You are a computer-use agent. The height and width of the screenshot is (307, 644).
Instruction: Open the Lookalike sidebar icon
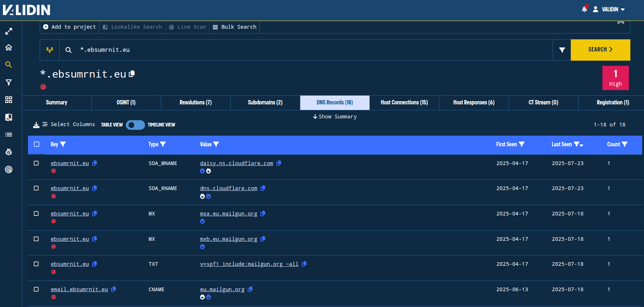tap(8, 117)
